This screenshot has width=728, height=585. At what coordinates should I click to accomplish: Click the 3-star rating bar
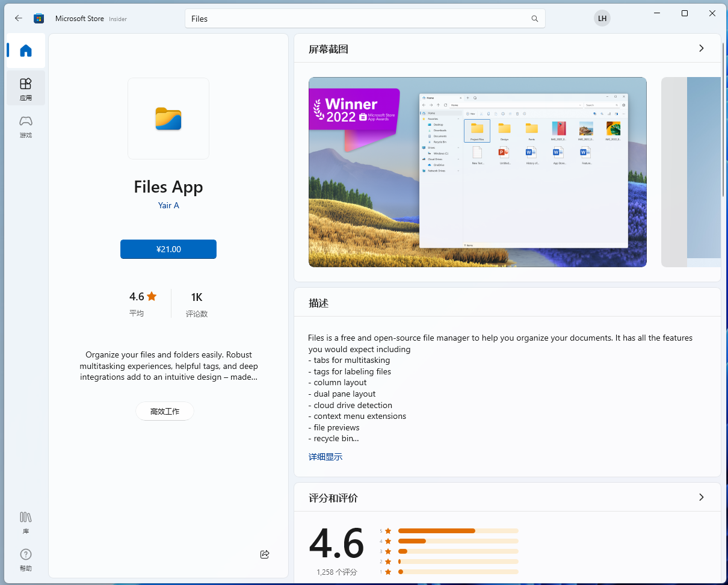tap(458, 551)
